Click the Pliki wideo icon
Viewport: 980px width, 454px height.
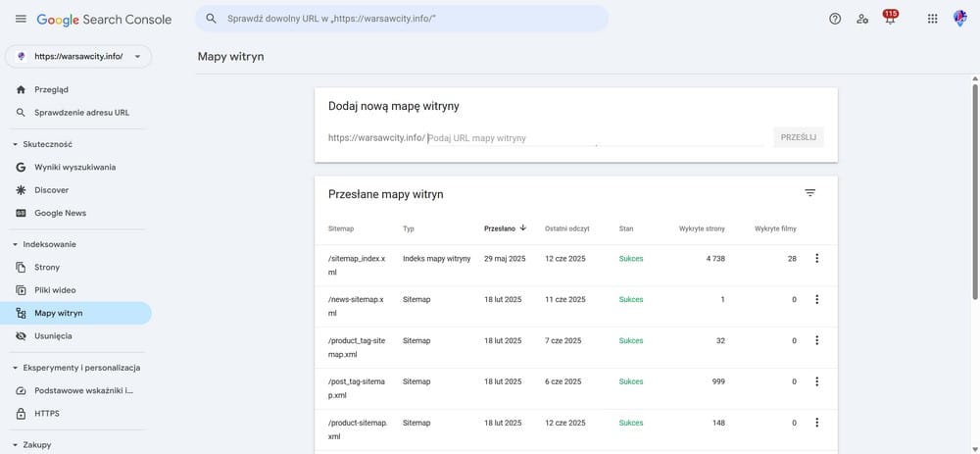coord(22,290)
